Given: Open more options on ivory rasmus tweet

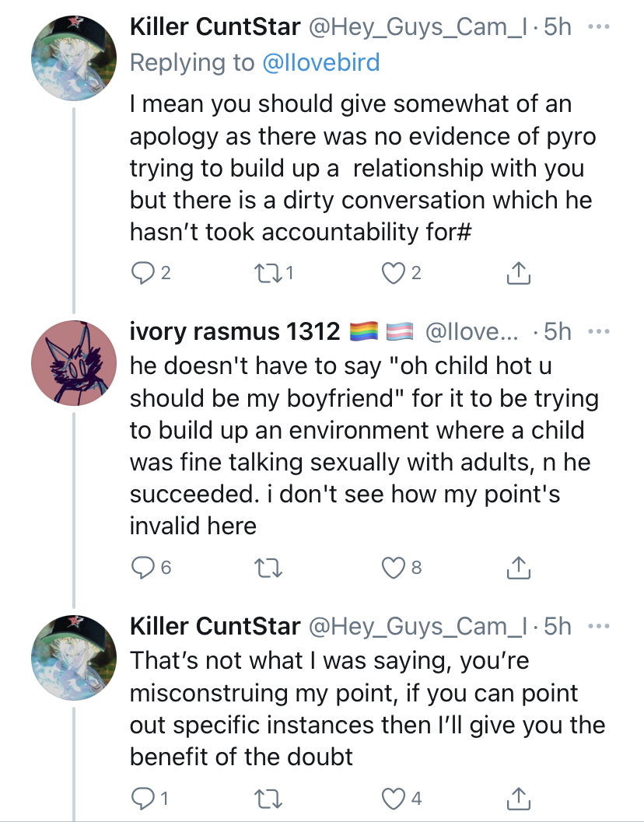Looking at the screenshot, I should click(x=599, y=331).
